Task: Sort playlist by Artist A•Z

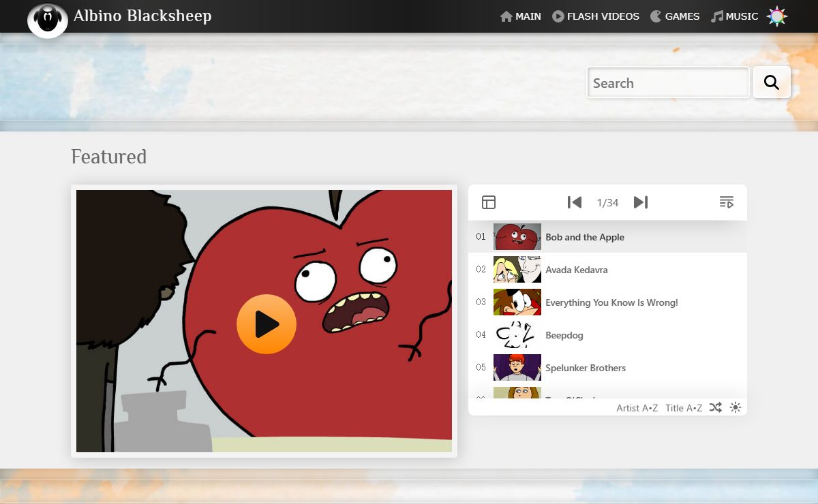Action: pyautogui.click(x=637, y=408)
